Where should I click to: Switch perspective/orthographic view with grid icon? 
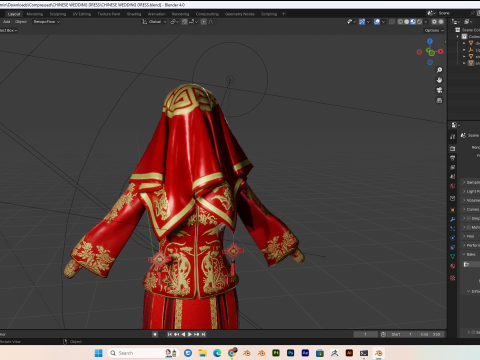coord(439,100)
